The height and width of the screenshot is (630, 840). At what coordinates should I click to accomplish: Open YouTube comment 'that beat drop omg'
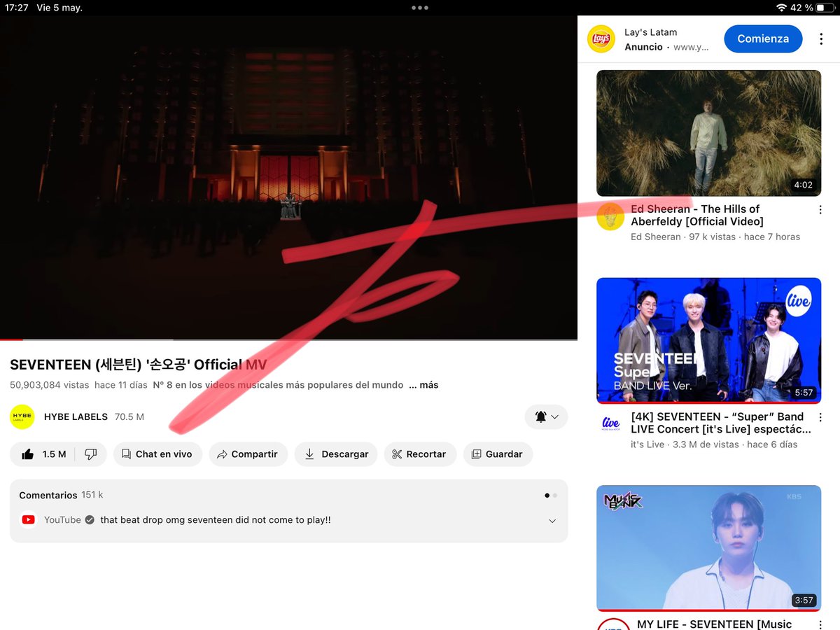coord(216,520)
